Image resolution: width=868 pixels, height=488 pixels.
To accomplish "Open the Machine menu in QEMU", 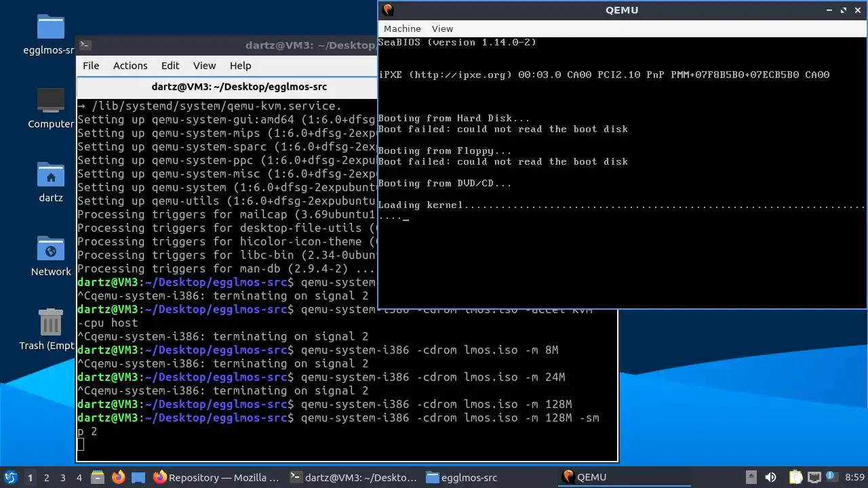I will click(402, 28).
